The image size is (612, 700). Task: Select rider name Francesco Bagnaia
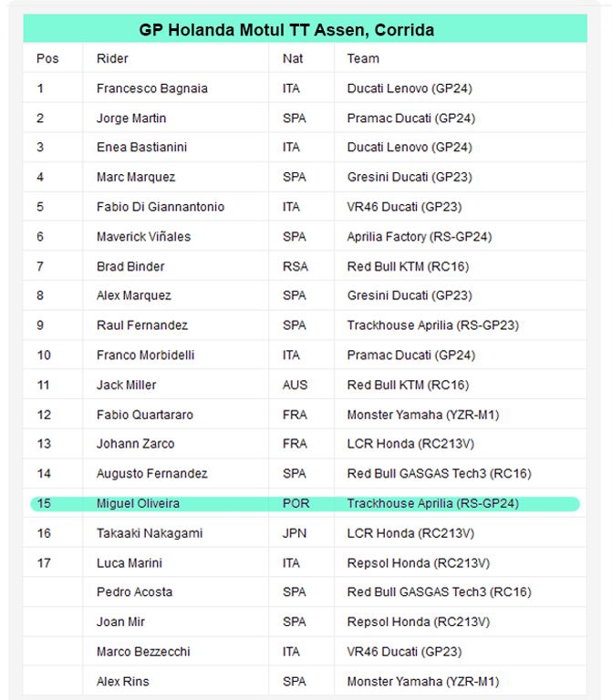point(152,88)
